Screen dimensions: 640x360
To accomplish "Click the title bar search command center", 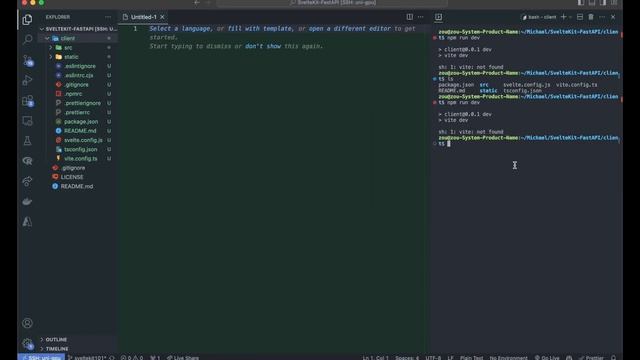I will point(332,2).
